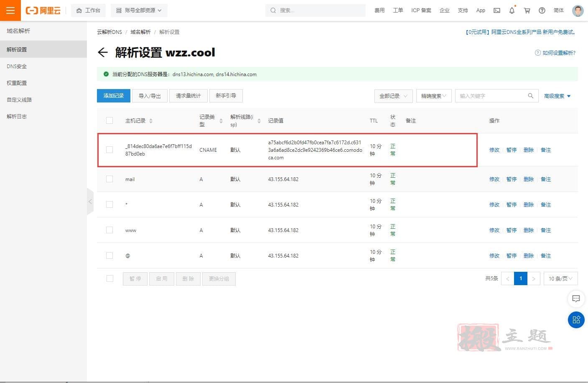Toggle the select-all checkbox in table header

point(109,120)
